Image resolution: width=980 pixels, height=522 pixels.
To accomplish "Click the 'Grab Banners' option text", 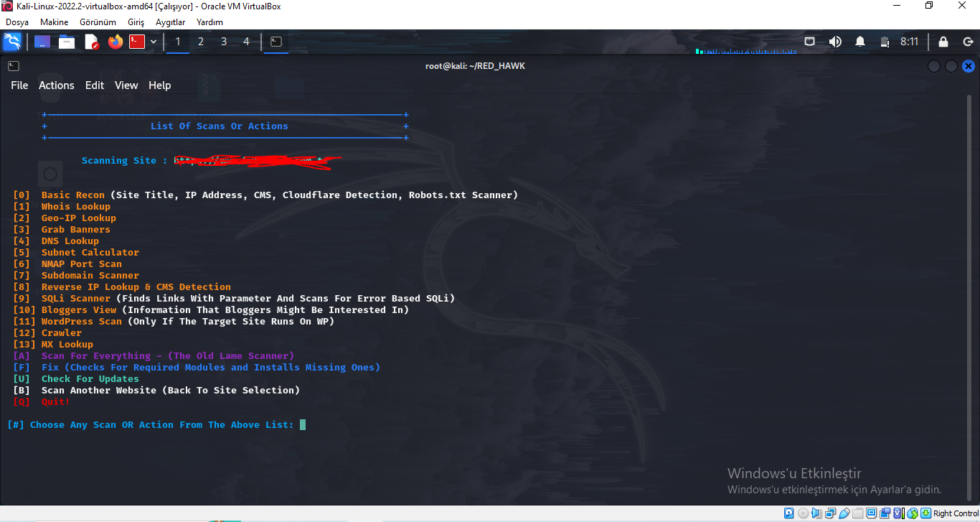I will point(76,230).
